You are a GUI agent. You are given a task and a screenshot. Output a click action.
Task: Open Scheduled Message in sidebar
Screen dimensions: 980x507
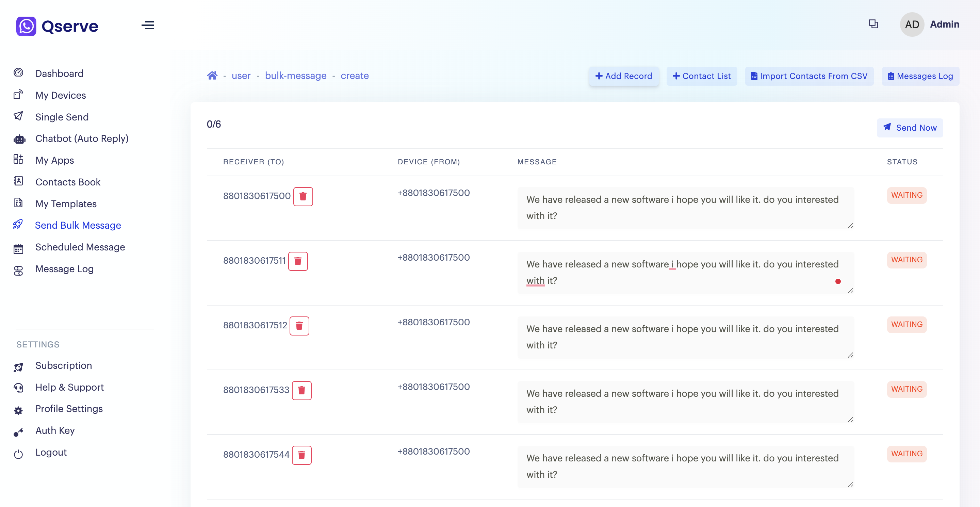(80, 247)
